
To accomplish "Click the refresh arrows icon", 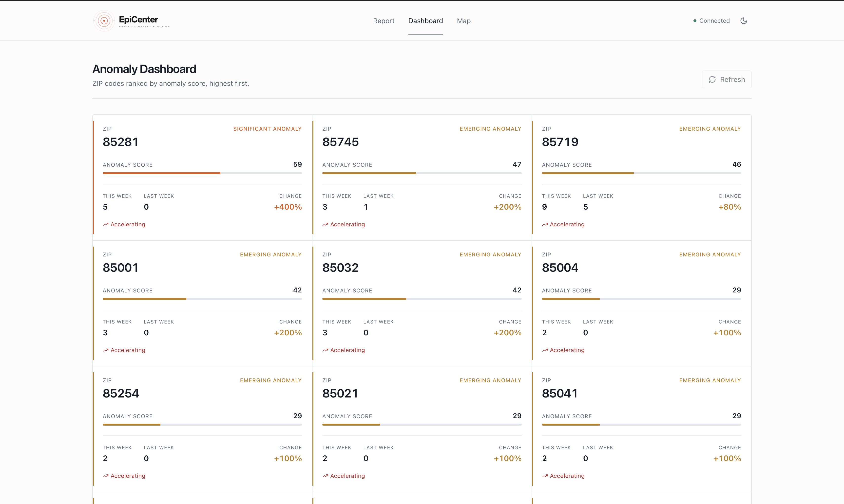I will (712, 79).
